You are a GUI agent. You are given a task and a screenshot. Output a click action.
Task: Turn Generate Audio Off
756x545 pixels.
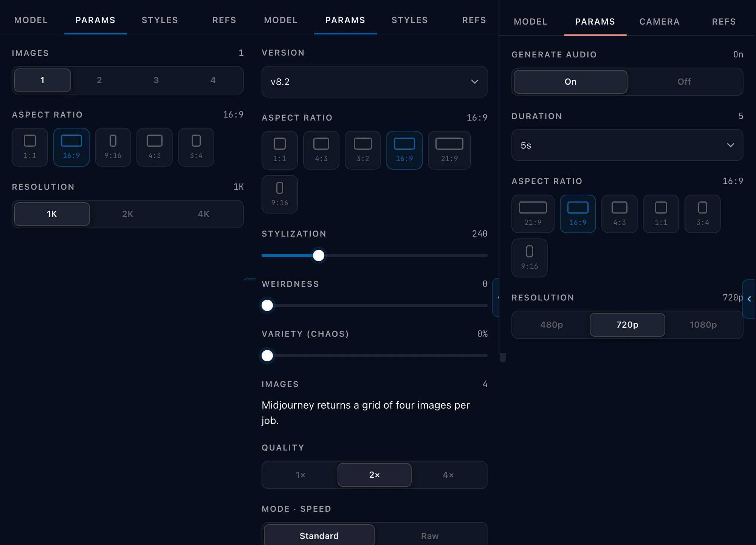pos(684,82)
